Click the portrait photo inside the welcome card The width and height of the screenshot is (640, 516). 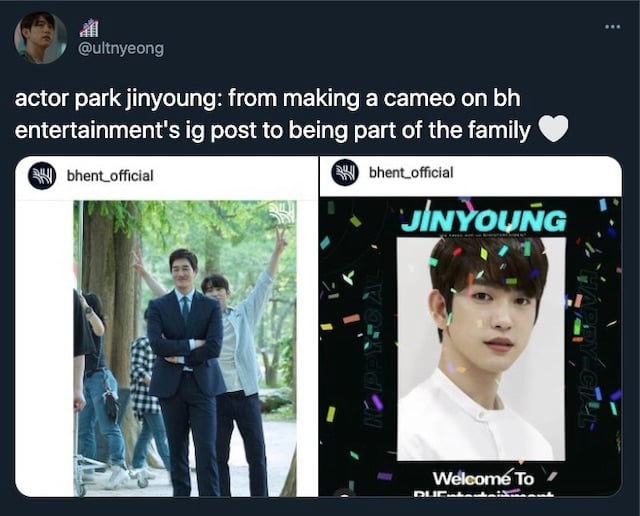[481, 349]
